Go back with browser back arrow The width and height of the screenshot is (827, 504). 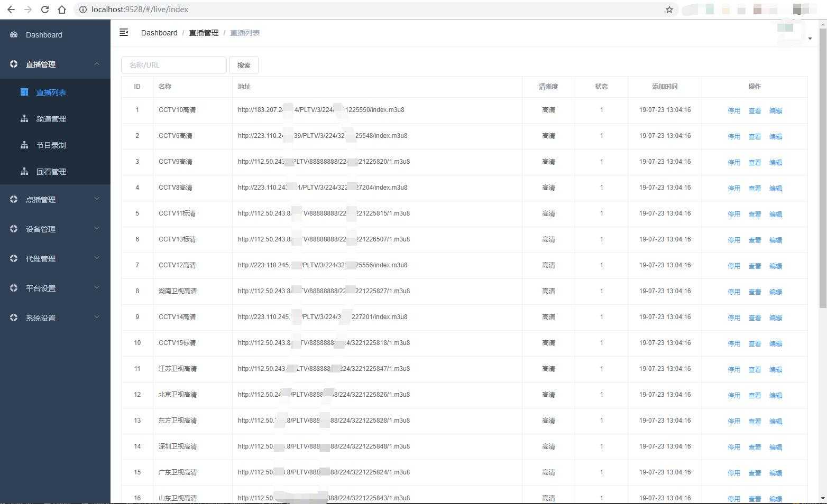pyautogui.click(x=11, y=10)
